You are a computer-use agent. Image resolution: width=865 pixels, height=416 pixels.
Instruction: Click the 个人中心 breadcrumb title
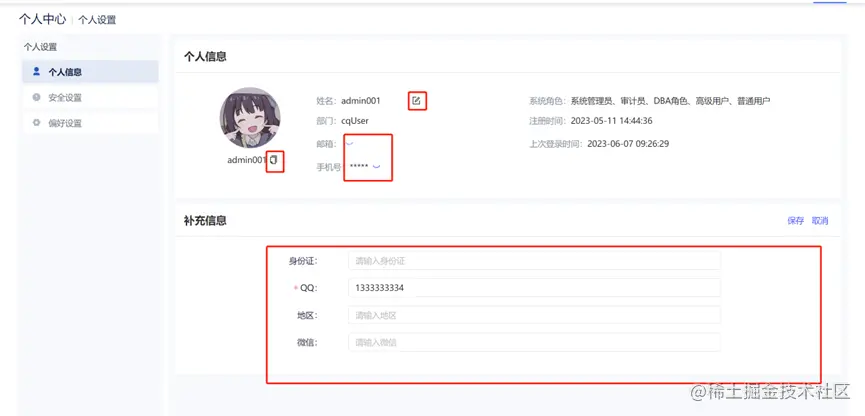click(x=42, y=19)
